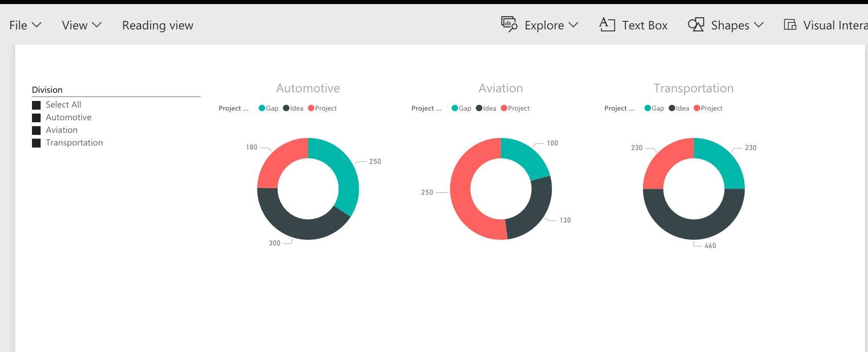Click Project legend swatch in Automotive chart
868x352 pixels.
[x=311, y=108]
